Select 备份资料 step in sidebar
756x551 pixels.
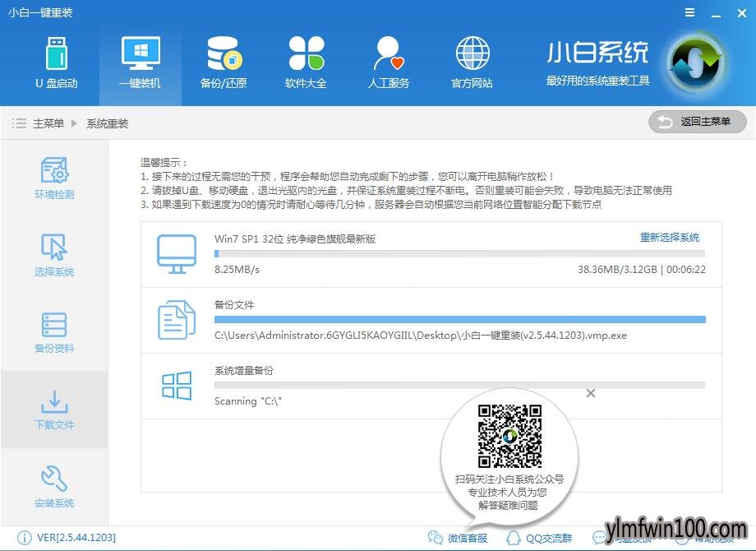pyautogui.click(x=54, y=332)
